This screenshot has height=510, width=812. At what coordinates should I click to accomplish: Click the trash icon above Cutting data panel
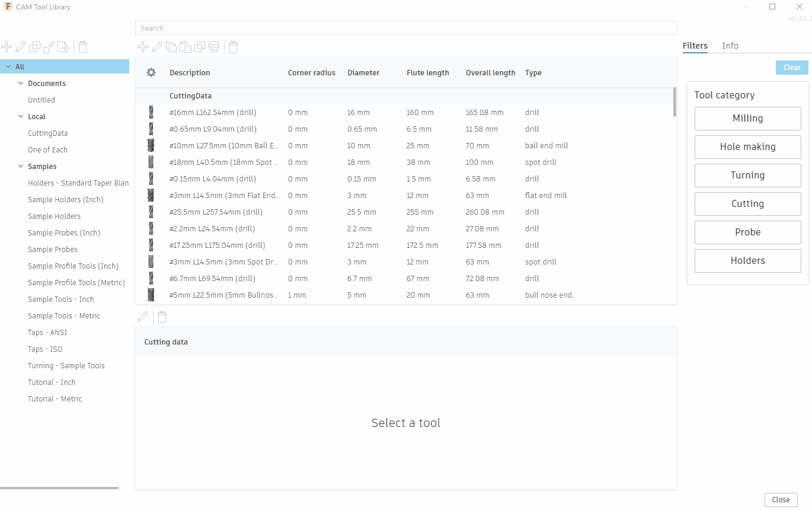[162, 317]
